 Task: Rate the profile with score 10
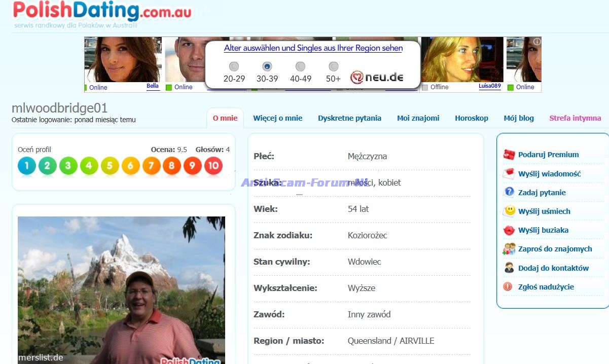tap(213, 165)
